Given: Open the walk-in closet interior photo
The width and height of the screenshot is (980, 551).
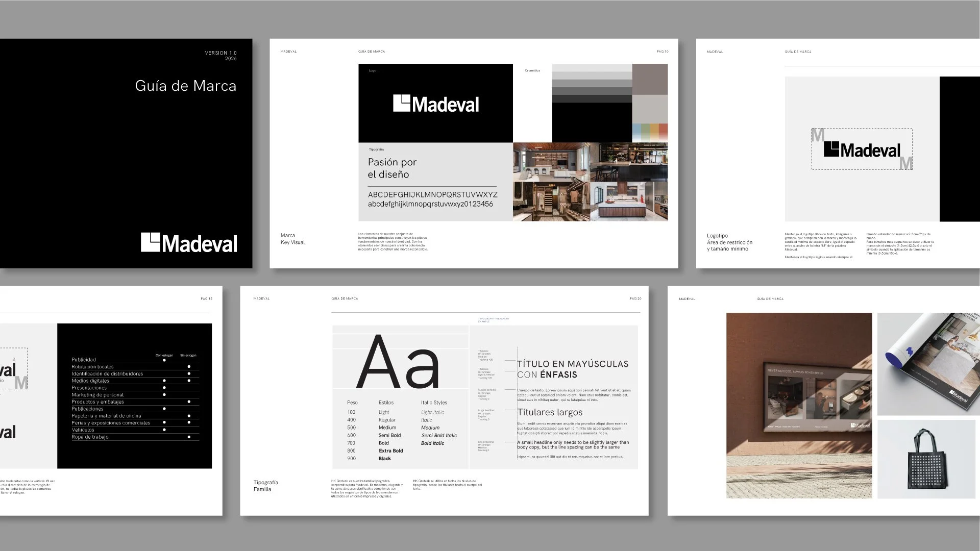Looking at the screenshot, I should (x=551, y=201).
